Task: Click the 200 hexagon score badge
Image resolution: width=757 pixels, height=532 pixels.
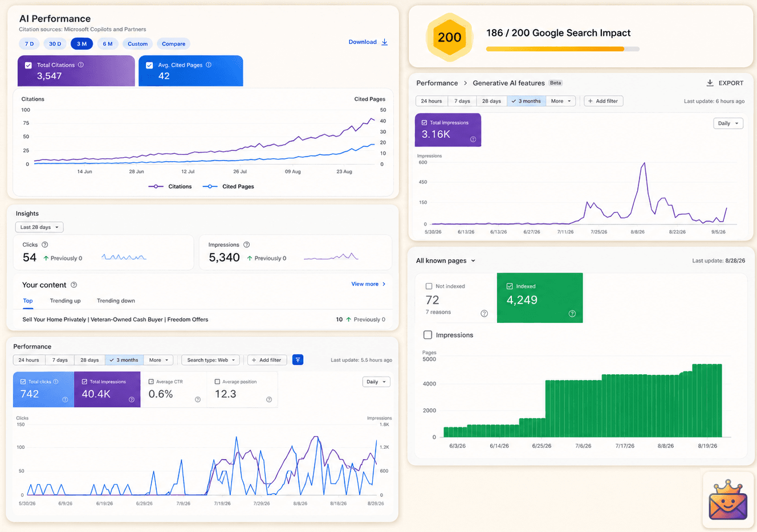Action: 450,38
